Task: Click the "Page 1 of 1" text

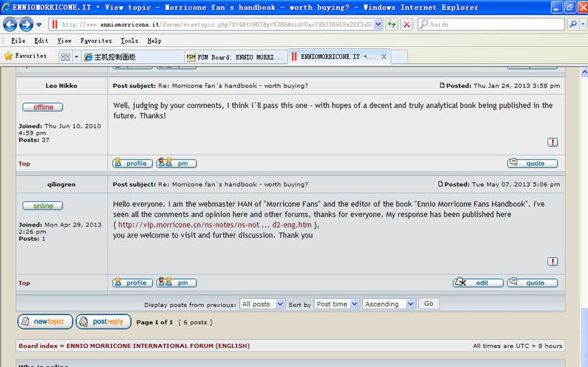Action: click(x=155, y=322)
